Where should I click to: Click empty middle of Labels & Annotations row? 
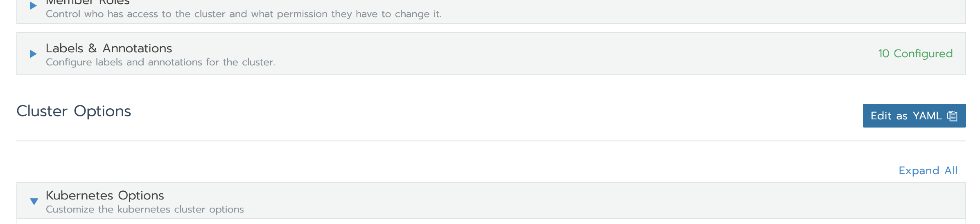tap(532, 54)
